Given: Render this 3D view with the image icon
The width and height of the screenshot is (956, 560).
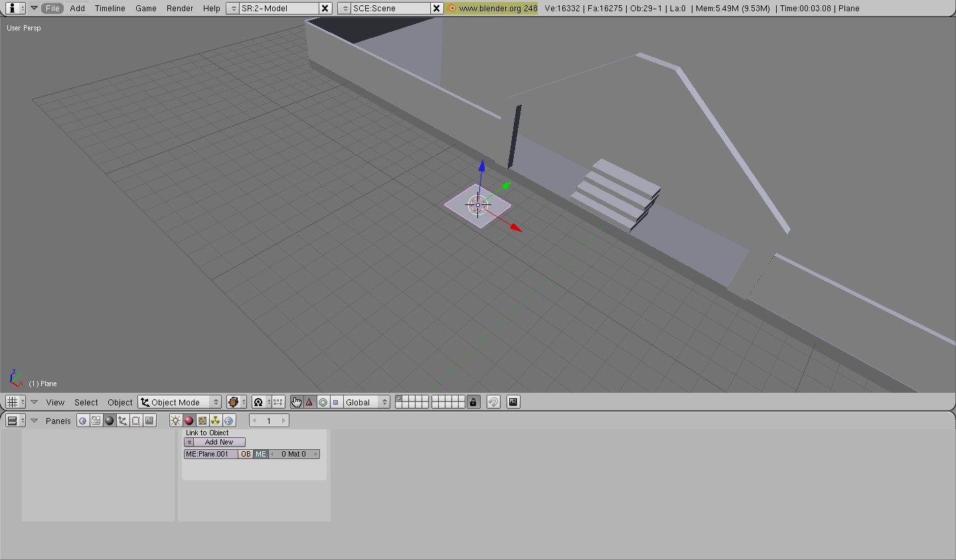Looking at the screenshot, I should [513, 402].
